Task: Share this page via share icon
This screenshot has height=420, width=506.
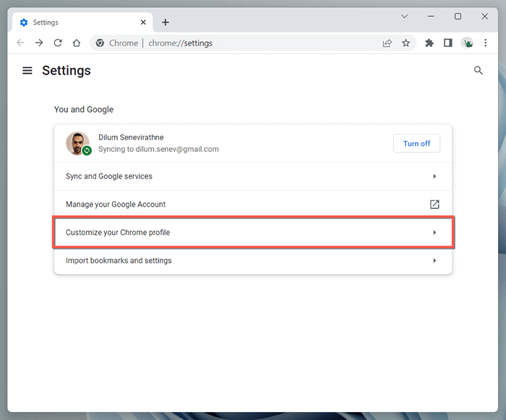Action: (x=387, y=43)
